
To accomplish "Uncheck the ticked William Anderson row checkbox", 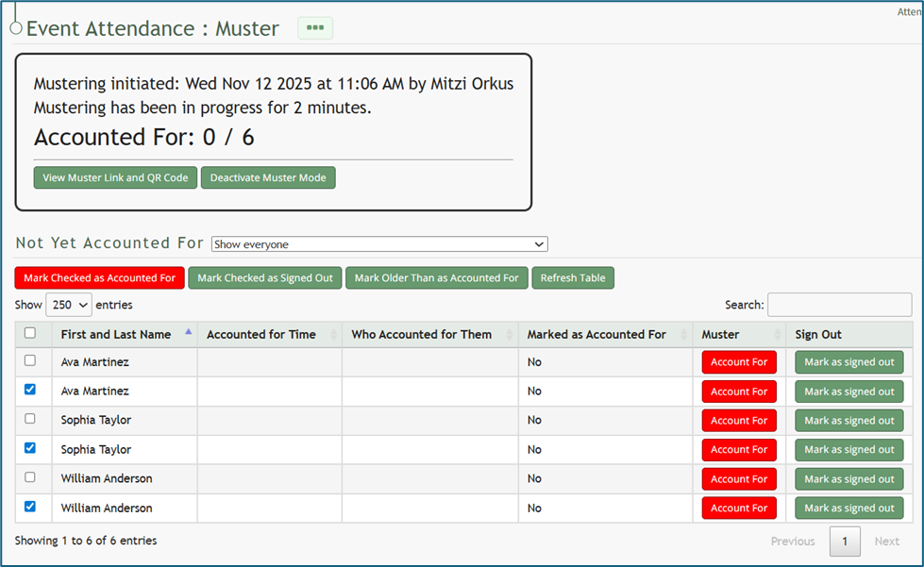I will coord(30,507).
